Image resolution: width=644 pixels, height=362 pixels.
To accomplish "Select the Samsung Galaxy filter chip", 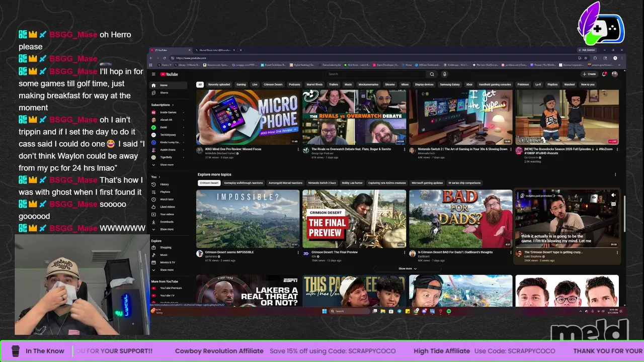I will pyautogui.click(x=449, y=84).
